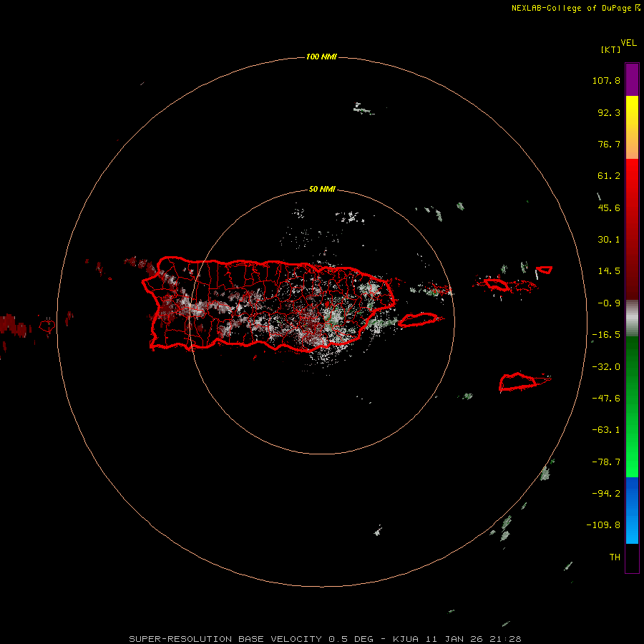
Task: Click the 45.6 scale value
Action: [609, 208]
